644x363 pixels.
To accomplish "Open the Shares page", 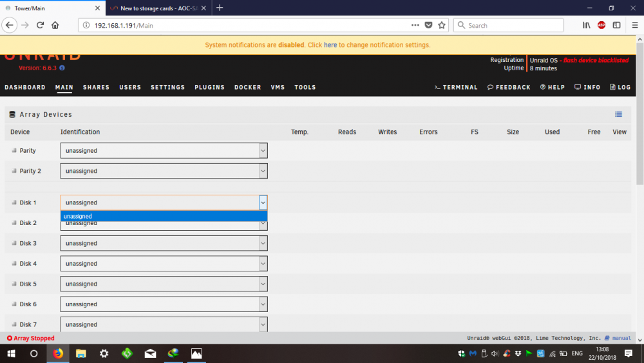I will click(x=96, y=87).
